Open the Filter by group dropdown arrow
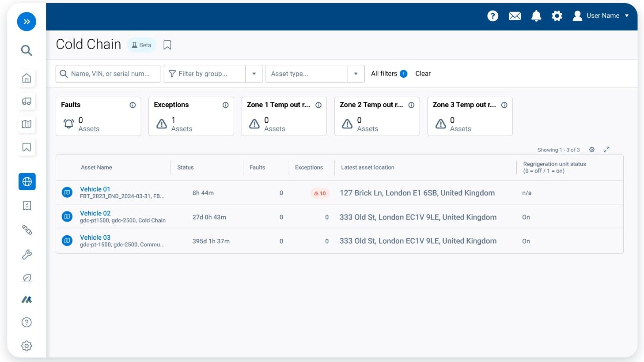Viewport: 644px width, 362px height. [254, 74]
